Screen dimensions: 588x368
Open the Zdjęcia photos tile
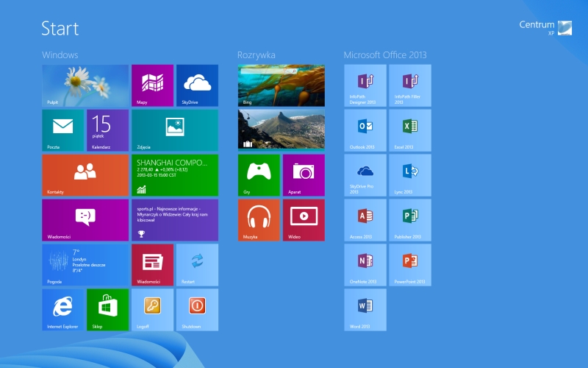pos(175,130)
